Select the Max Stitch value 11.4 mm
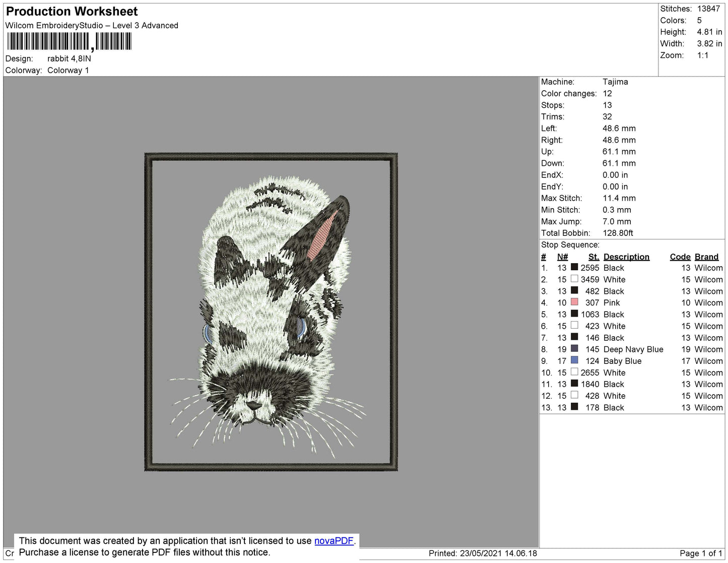Screen dimensions: 728x563 pos(619,198)
